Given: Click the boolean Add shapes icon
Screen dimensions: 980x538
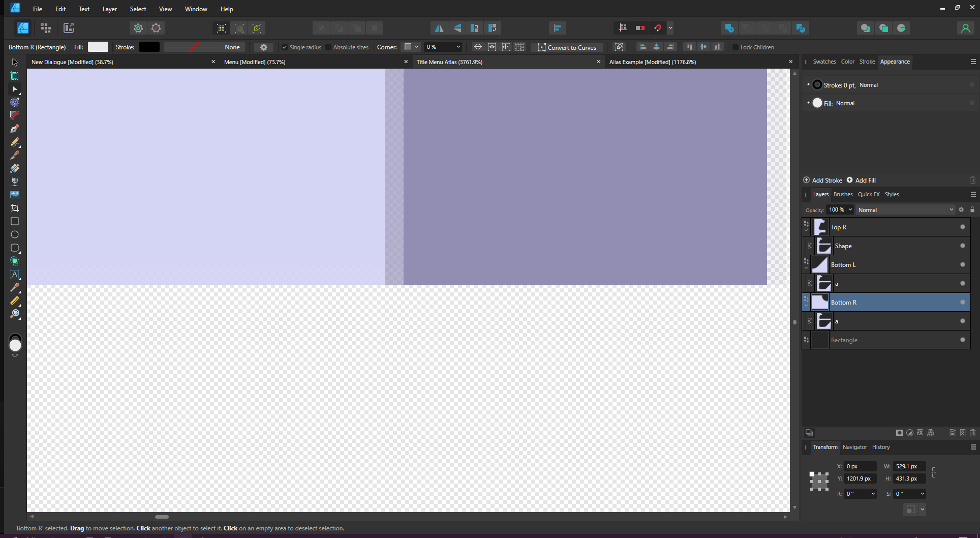Looking at the screenshot, I should [729, 28].
